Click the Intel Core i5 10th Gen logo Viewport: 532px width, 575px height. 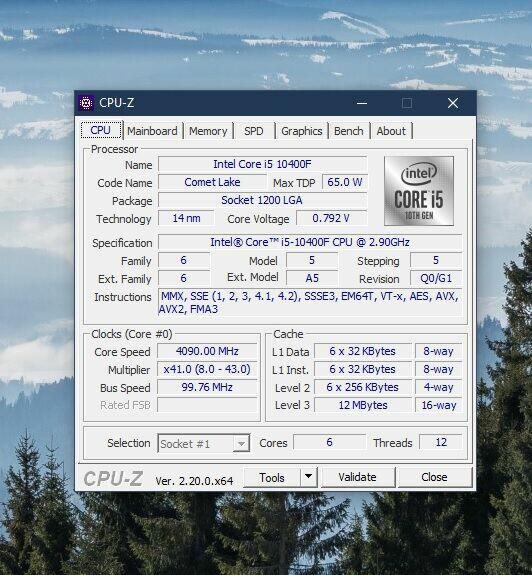coord(419,191)
